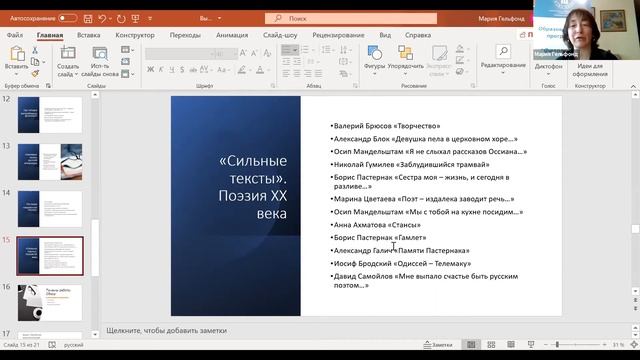The image size is (640, 360).
Task: Redo the last action
Action: tap(121, 18)
